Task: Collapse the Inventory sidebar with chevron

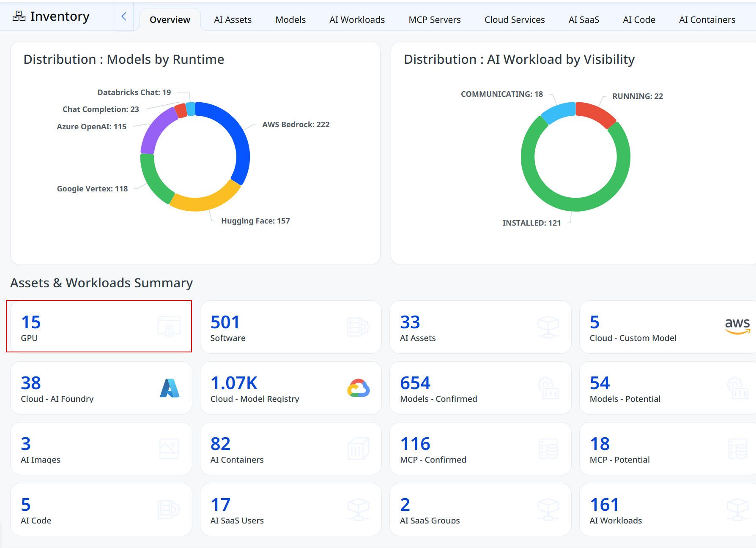Action: coord(124,16)
